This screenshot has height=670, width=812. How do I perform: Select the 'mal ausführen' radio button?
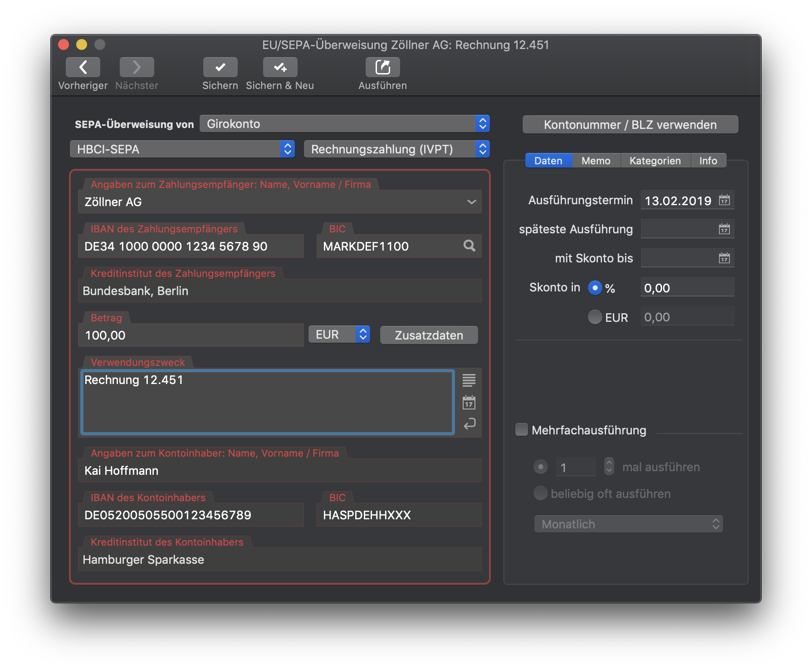pyautogui.click(x=540, y=467)
